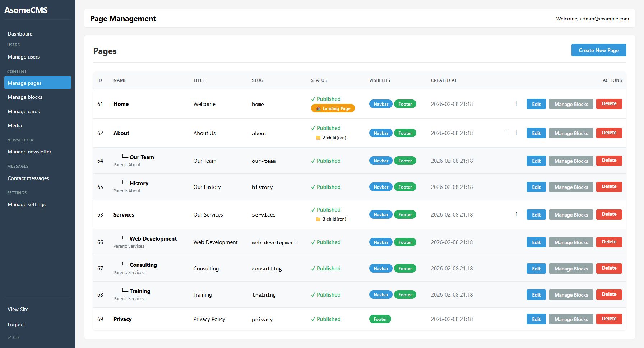Click the folder icon beside Services' 3 child(ren)
The width and height of the screenshot is (644, 348).
pyautogui.click(x=318, y=219)
